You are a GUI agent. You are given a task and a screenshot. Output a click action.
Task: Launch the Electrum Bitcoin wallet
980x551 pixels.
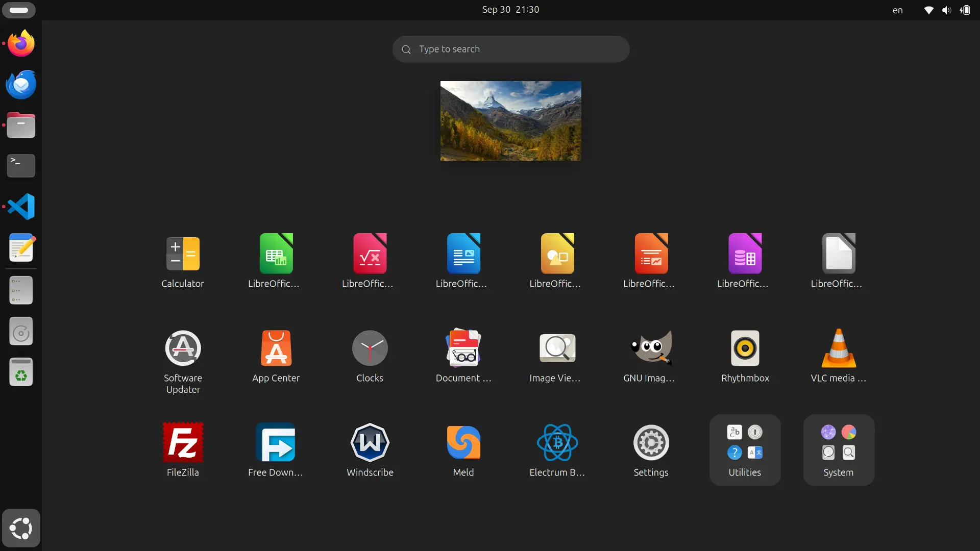tap(556, 442)
